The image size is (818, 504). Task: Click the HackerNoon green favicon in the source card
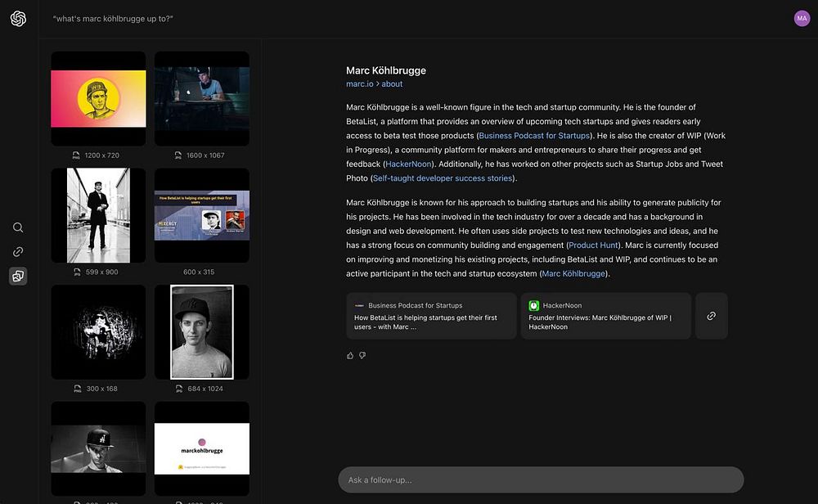533,306
